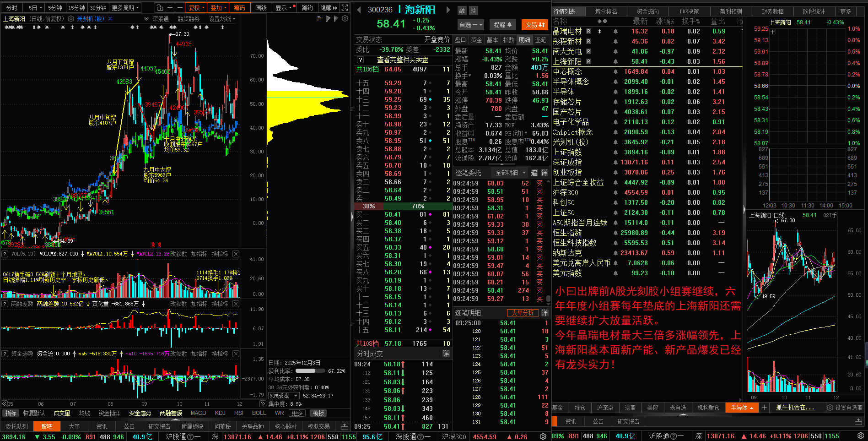This screenshot has height=441, width=868.
Task: Click the 获利比率 profit ratio bar
Action: tap(311, 371)
